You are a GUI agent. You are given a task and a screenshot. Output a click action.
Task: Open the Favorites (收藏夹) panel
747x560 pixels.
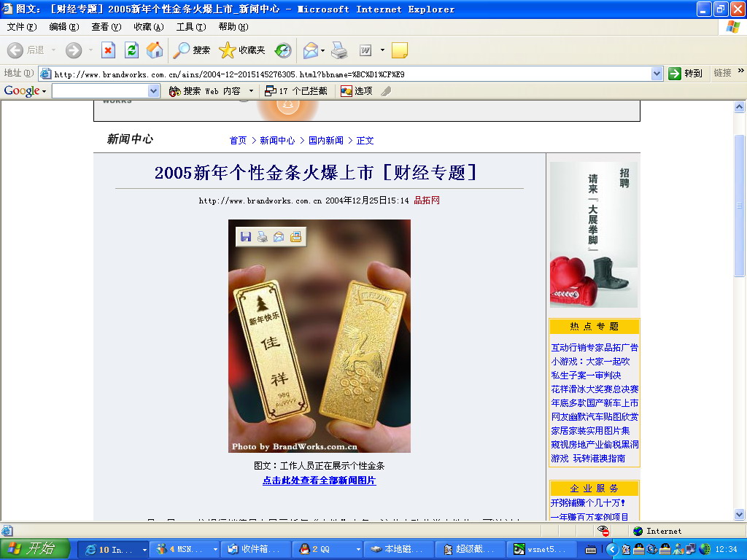242,50
